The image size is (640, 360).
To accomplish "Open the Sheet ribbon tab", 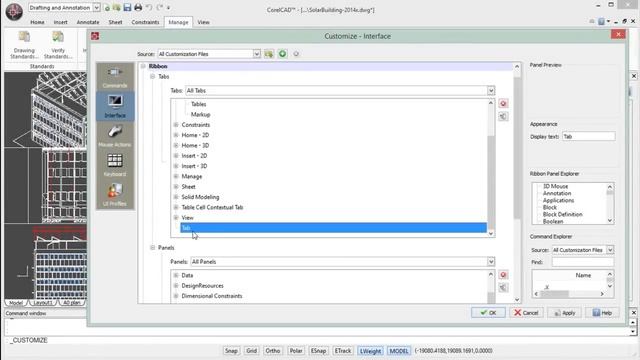I will tap(115, 22).
